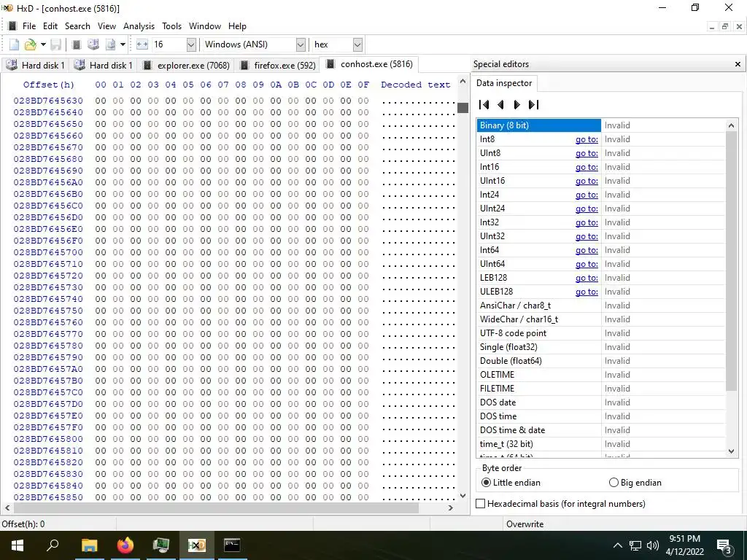The height and width of the screenshot is (560, 747).
Task: Click go to link for LEB128
Action: click(587, 278)
